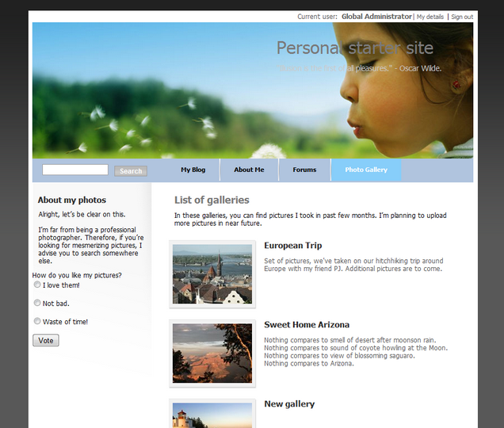This screenshot has height=428, width=504.
Task: Click the "About my photos" heading
Action: [72, 200]
